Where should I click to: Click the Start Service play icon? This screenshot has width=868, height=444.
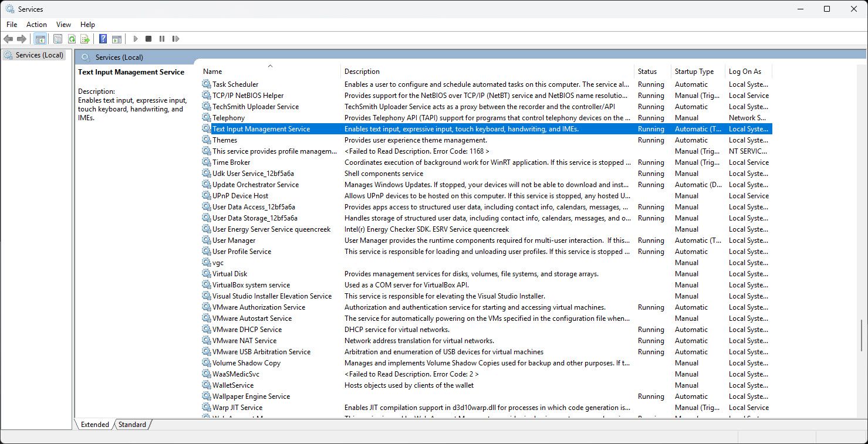pyautogui.click(x=136, y=39)
